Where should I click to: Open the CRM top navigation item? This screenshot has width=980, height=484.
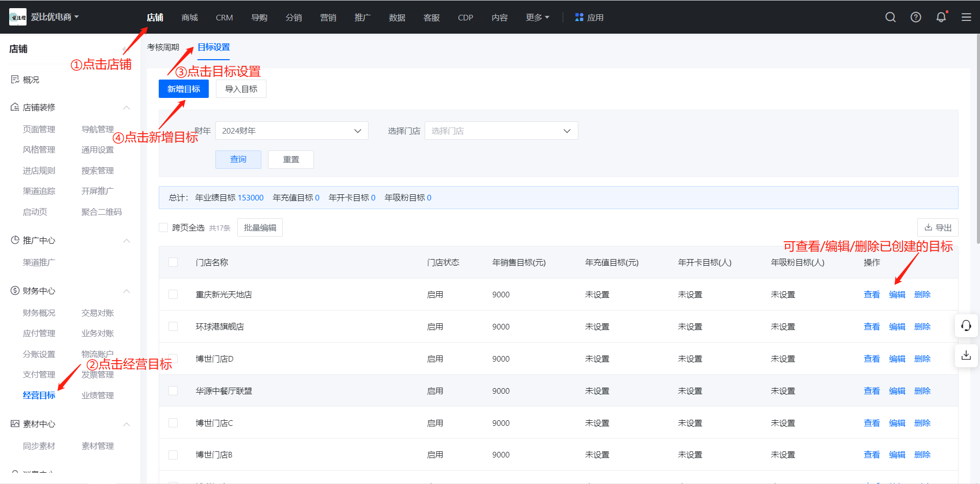224,17
